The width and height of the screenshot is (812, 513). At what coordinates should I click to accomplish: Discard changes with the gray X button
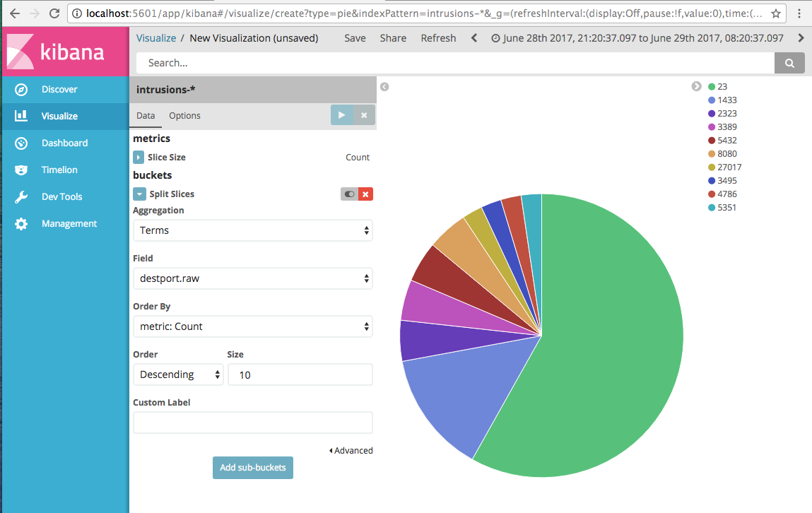point(364,115)
